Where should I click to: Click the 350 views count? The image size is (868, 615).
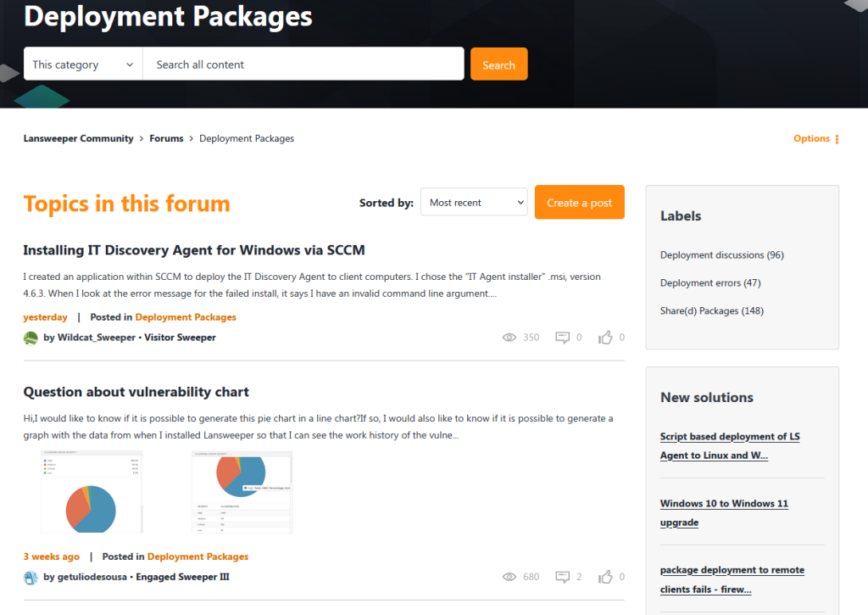531,338
